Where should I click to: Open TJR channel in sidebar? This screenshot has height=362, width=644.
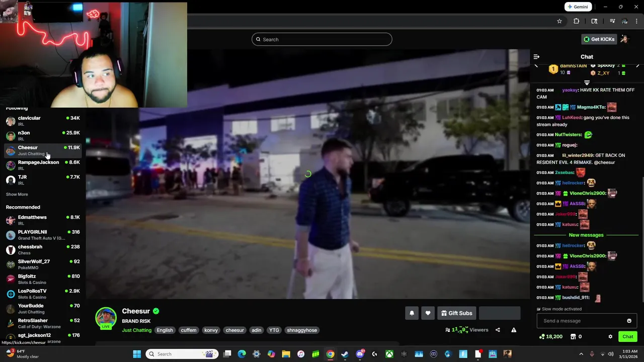coord(43,180)
